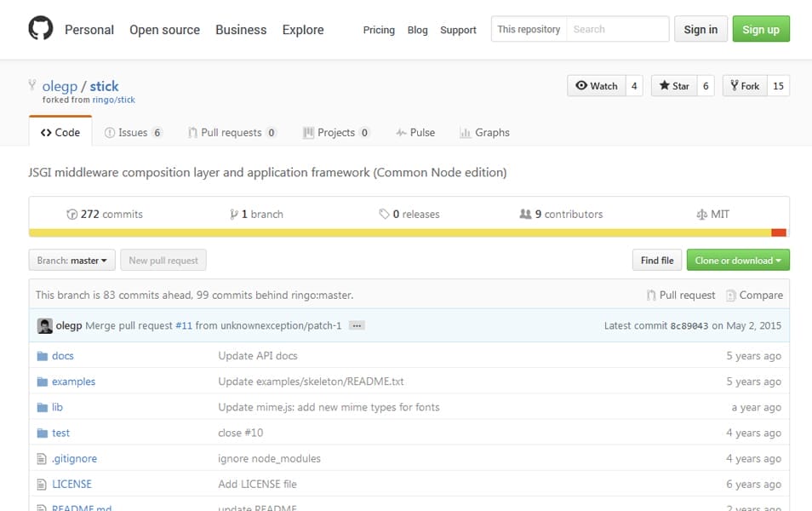The image size is (812, 511).
Task: Open the ringo/stick forked-from link
Action: tap(113, 100)
